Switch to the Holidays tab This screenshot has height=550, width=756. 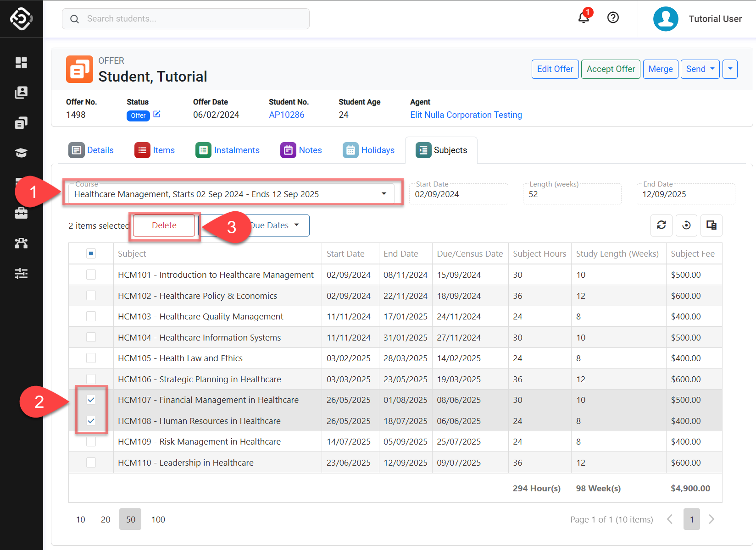point(368,150)
